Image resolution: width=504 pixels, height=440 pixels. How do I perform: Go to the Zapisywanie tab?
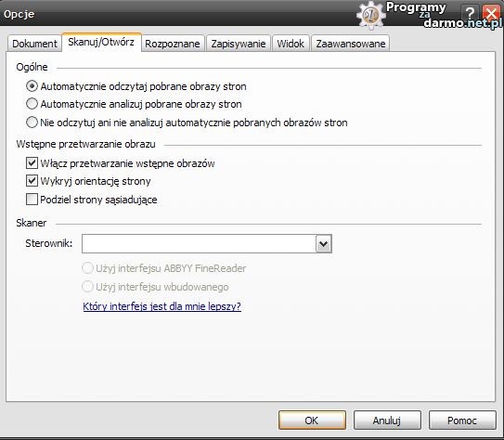pyautogui.click(x=239, y=44)
